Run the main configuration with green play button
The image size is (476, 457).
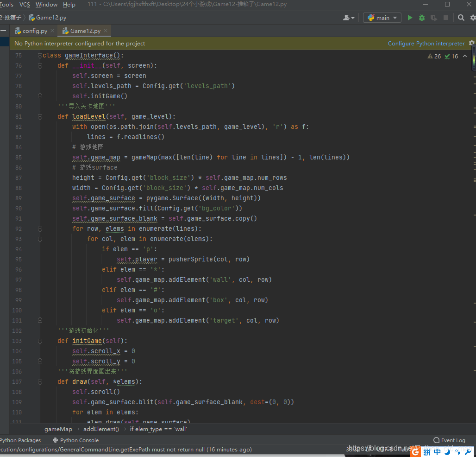(x=410, y=18)
